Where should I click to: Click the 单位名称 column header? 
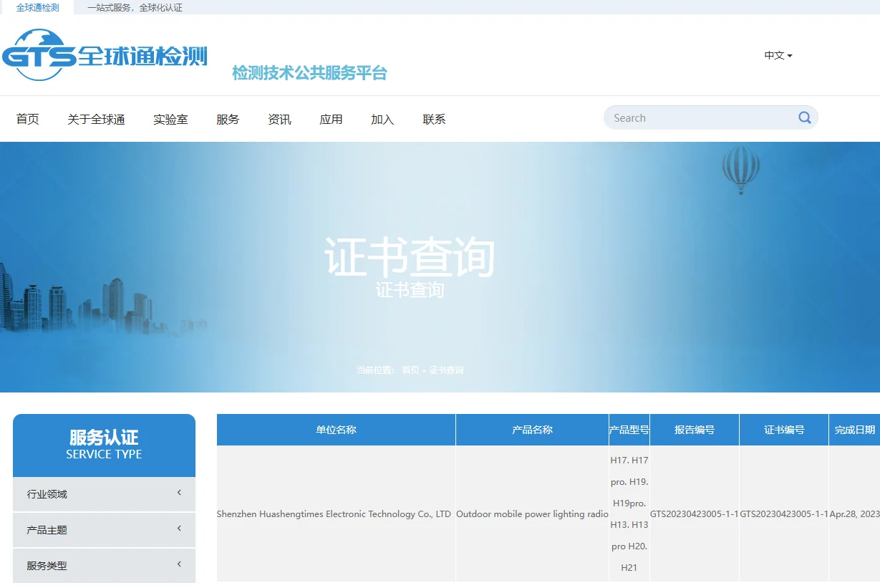click(x=336, y=430)
